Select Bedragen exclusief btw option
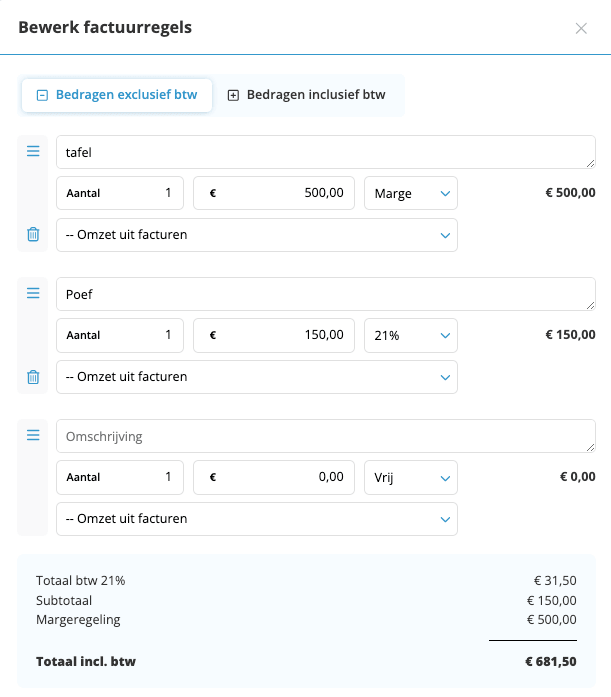611x697 pixels. 117,96
